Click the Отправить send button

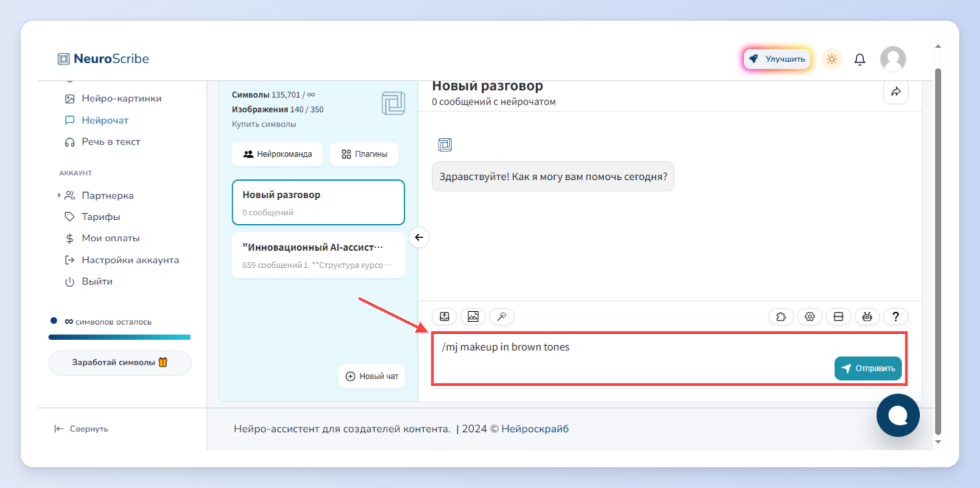[868, 368]
